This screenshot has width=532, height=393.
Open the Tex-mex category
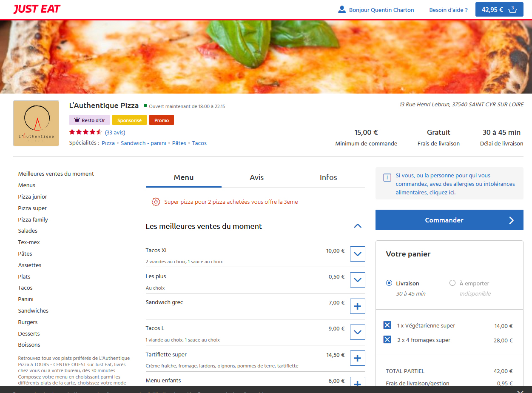pos(29,242)
